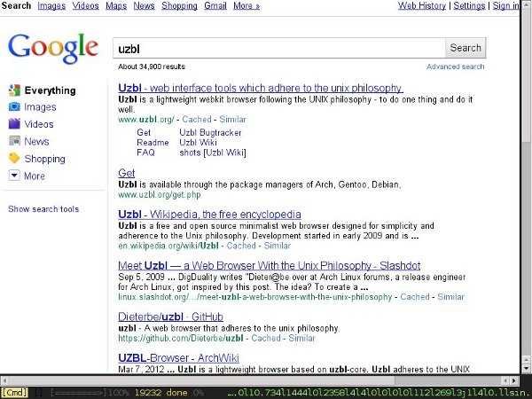Click the vertical scrollbar down arrow

click(x=526, y=369)
